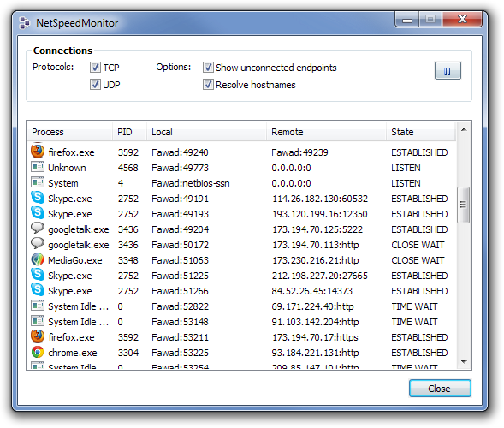
Task: Click the Unknown process icon
Action: [x=38, y=167]
